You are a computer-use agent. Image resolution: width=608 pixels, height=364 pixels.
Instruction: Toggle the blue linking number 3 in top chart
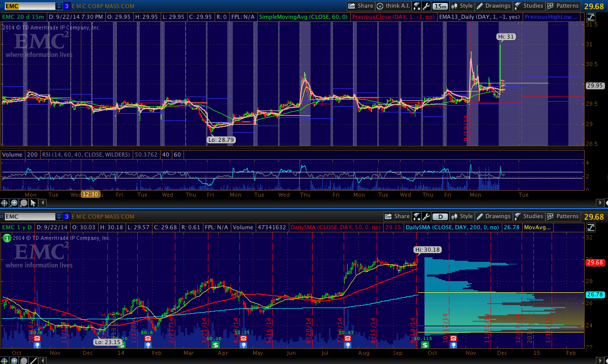(67, 6)
